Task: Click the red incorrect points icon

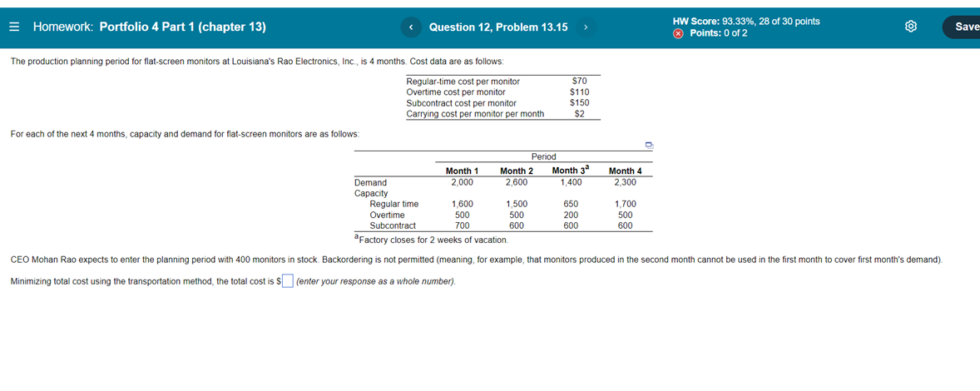Action: coord(678,33)
